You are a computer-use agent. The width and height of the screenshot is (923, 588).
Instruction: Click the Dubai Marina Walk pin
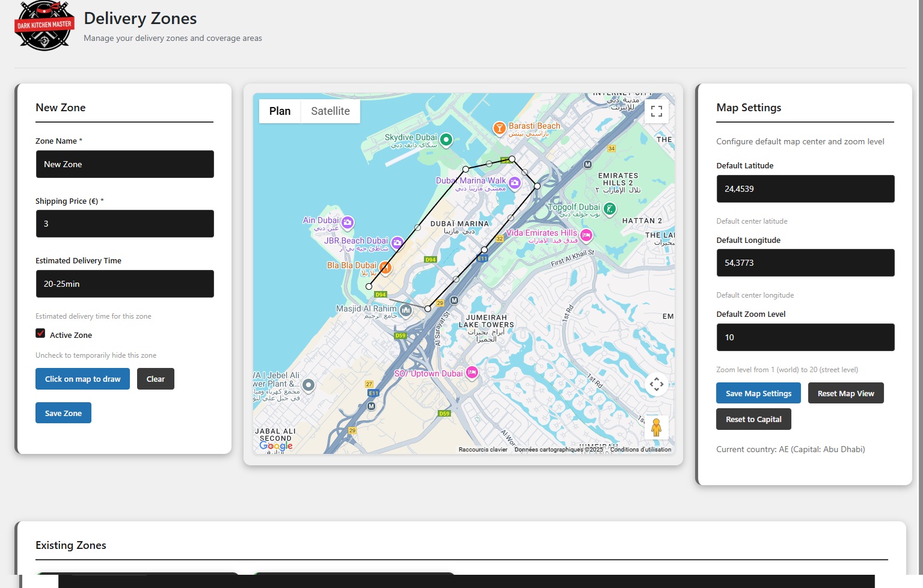515,183
